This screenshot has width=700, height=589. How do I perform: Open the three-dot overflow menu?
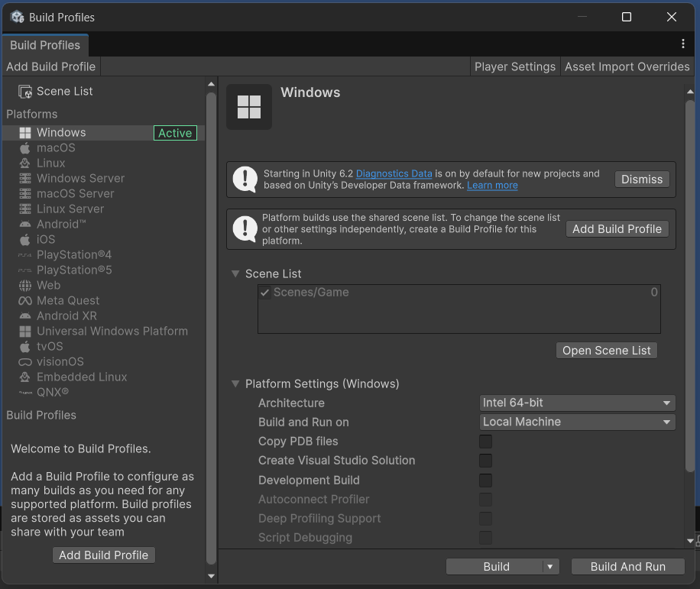click(683, 44)
